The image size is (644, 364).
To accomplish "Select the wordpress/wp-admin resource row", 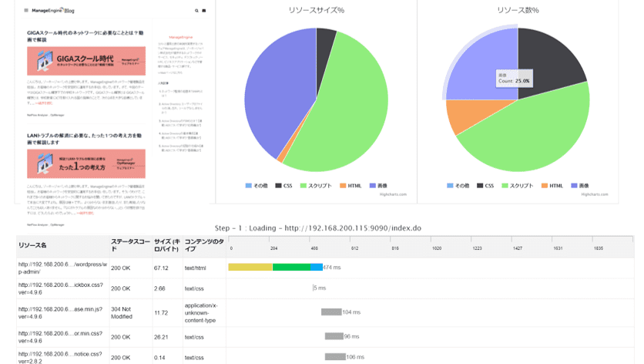I will [x=62, y=267].
